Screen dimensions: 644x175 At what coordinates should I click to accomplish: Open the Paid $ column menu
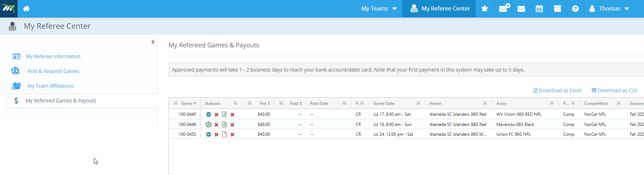tap(281, 103)
